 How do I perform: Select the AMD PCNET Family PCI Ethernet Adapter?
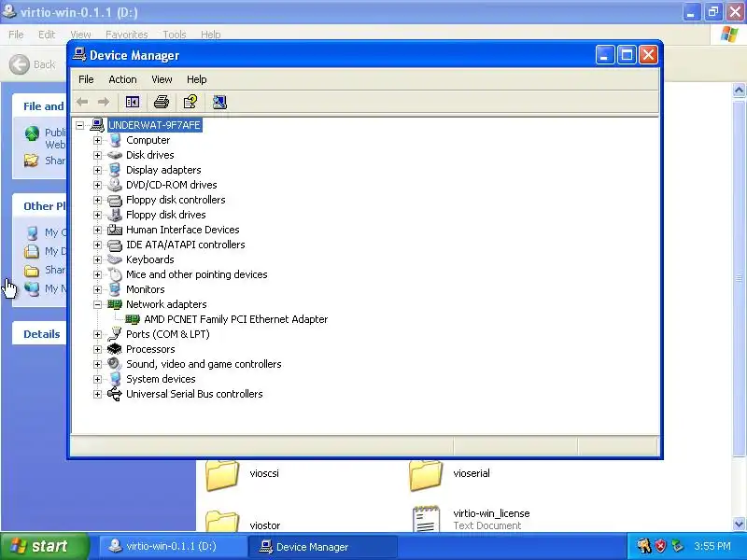point(236,319)
